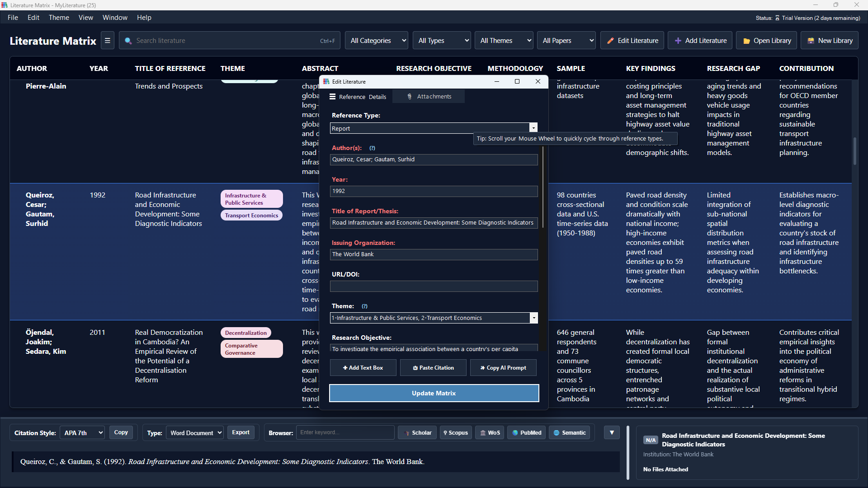
Task: Click the KEY FINDINGS column header
Action: tap(651, 69)
